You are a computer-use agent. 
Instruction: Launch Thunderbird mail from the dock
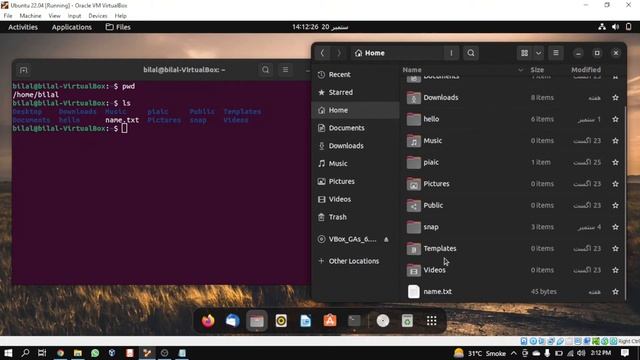coord(232,321)
